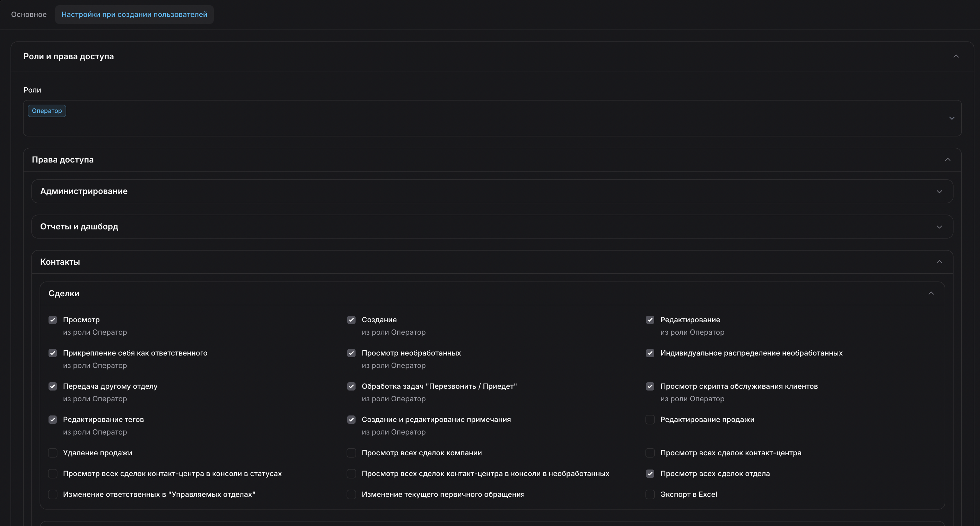Uncheck Индивидуальное распределение необработанных
The width and height of the screenshot is (980, 526).
(x=650, y=353)
